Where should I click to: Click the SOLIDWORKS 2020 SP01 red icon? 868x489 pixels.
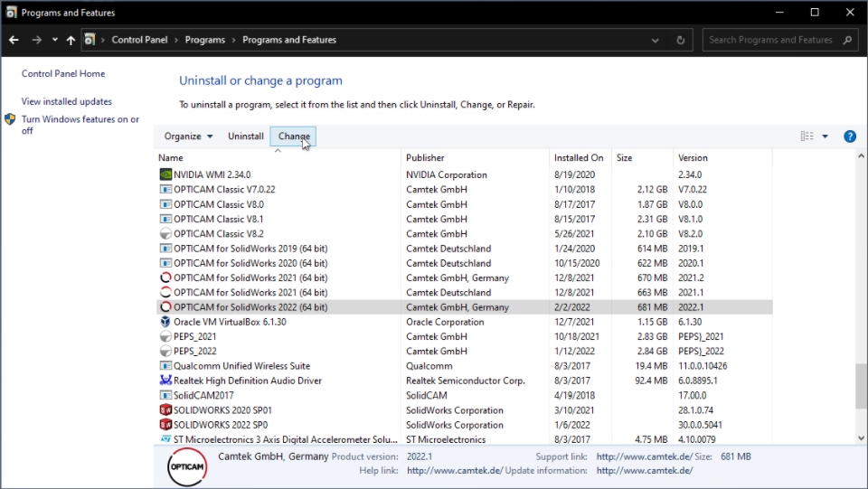click(x=165, y=409)
